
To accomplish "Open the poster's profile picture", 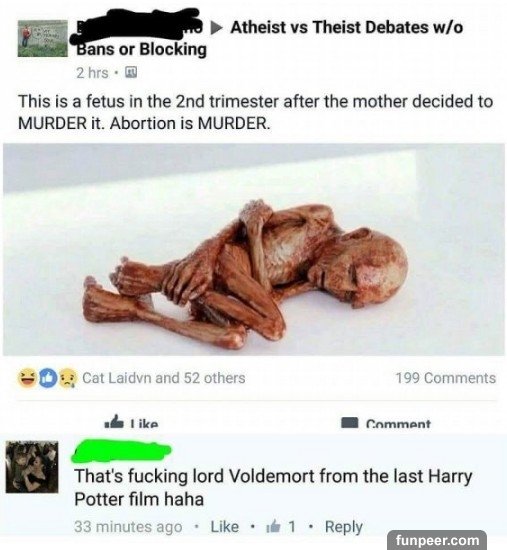I will pos(43,38).
